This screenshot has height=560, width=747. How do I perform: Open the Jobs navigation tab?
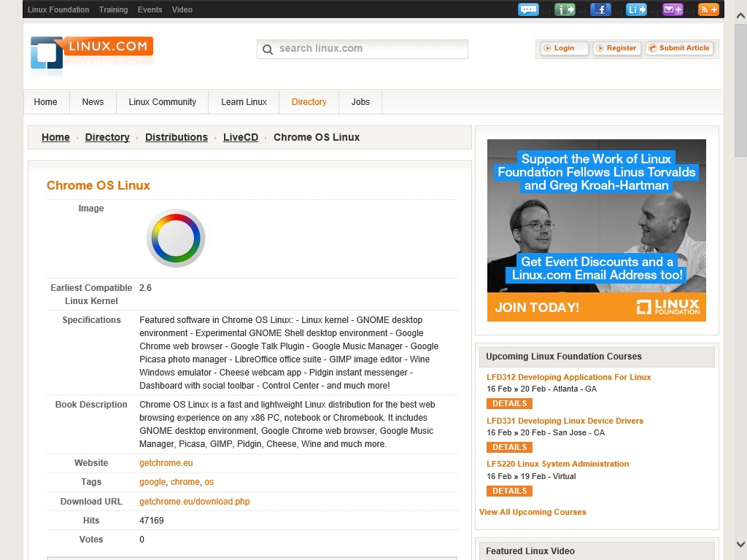click(360, 102)
